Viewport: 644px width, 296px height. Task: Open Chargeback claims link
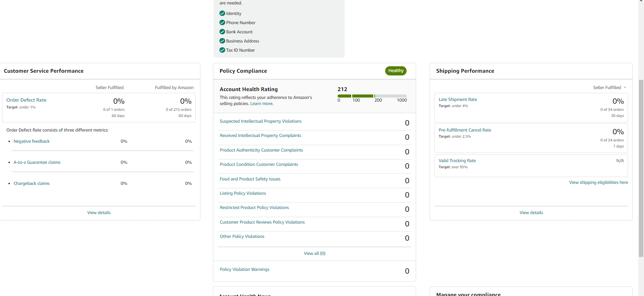[x=32, y=183]
